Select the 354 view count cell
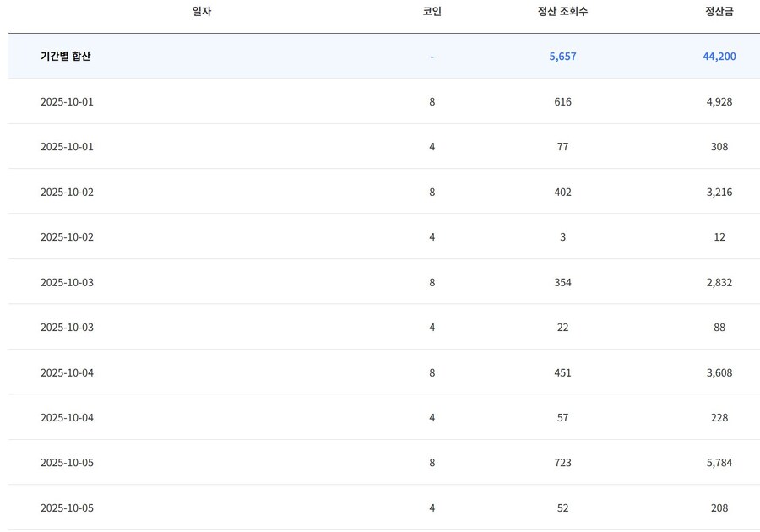Viewport: 760px width, 532px height. point(562,283)
